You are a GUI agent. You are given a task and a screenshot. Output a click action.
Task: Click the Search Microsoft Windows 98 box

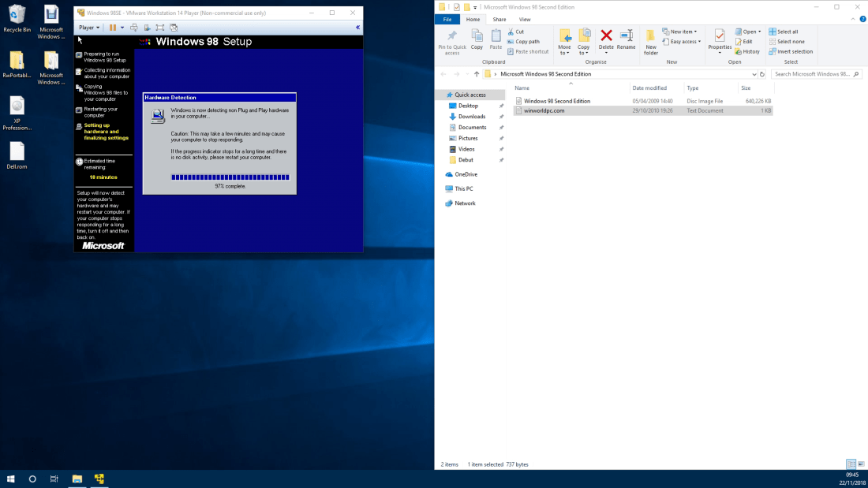click(x=816, y=74)
